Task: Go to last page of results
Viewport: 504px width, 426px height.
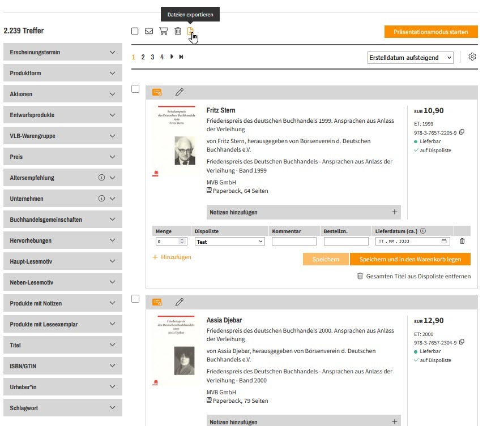Action: (x=181, y=57)
